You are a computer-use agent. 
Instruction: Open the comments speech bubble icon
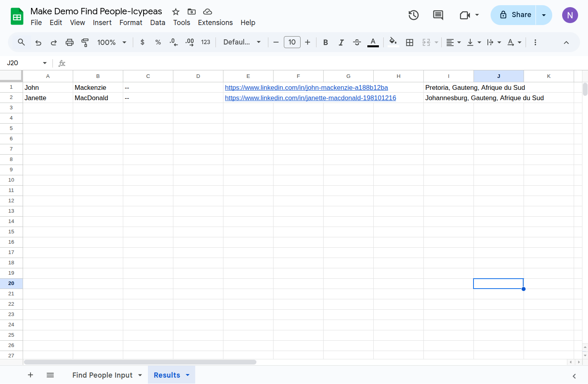click(438, 15)
